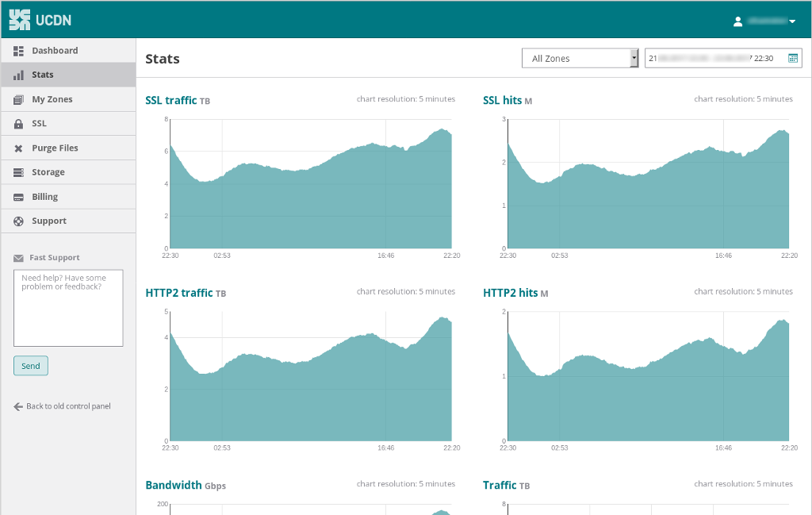Expand the All Zones dropdown
Image resolution: width=812 pixels, height=515 pixels.
pyautogui.click(x=580, y=59)
